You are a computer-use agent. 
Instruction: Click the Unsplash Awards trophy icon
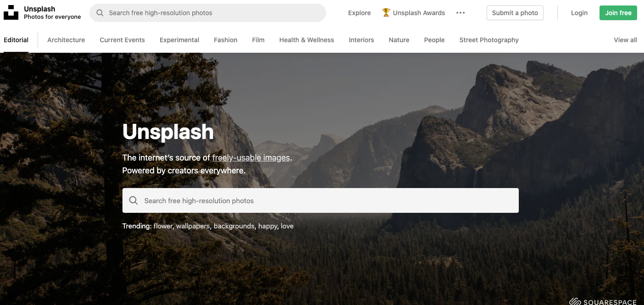pos(386,13)
